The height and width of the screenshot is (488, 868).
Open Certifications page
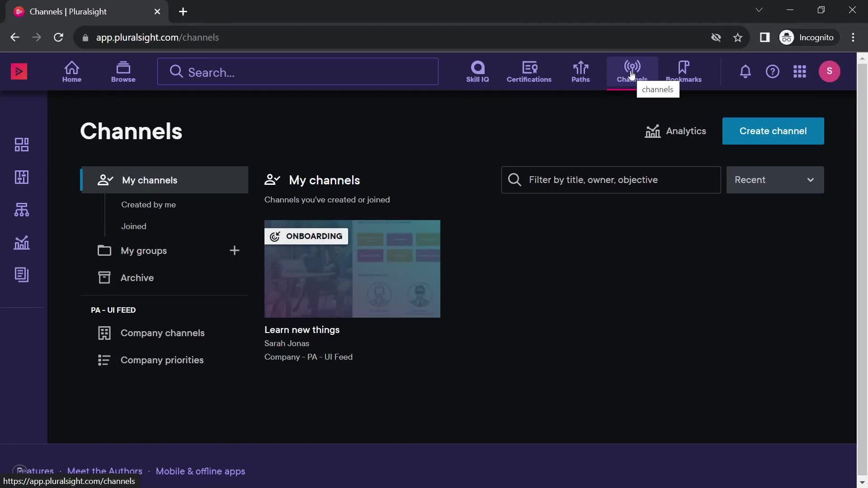click(529, 71)
